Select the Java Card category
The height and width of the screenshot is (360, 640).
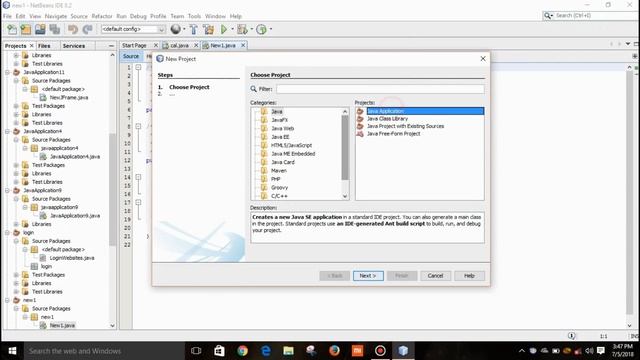(283, 162)
